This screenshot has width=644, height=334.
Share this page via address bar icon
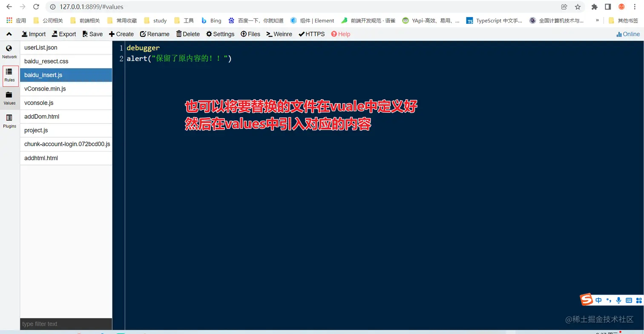click(x=564, y=7)
